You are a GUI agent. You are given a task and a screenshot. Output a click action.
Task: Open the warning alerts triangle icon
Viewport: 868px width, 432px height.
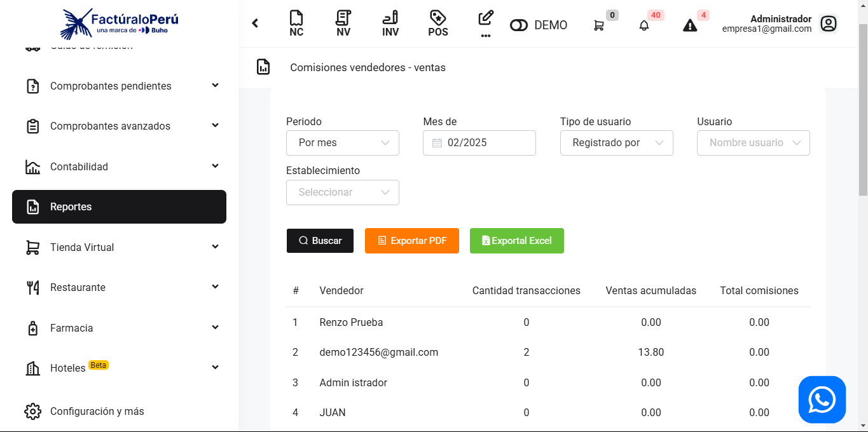690,25
